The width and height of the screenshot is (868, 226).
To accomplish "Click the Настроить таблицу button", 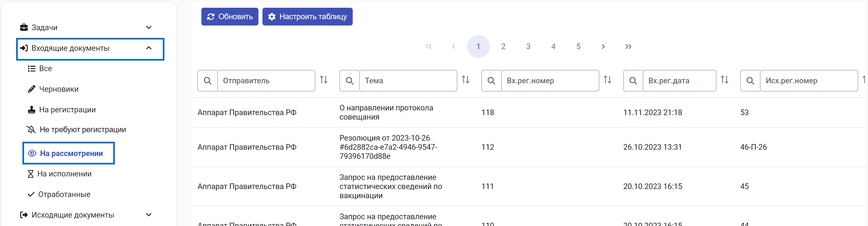I will point(307,17).
